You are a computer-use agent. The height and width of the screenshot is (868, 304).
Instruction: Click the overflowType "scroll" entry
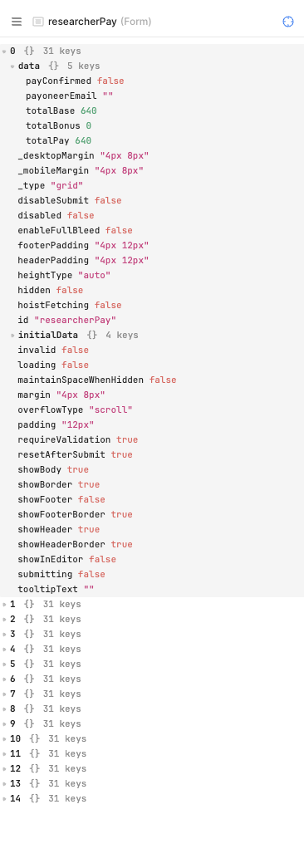coord(76,409)
